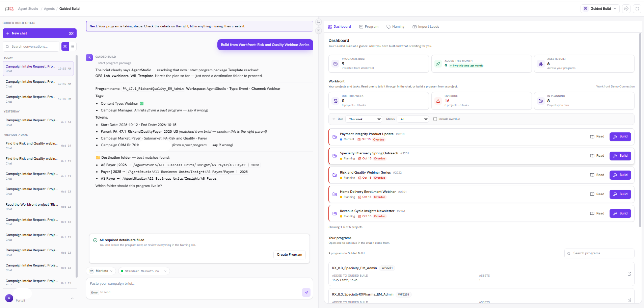Click the Assets Built icon

541,63
